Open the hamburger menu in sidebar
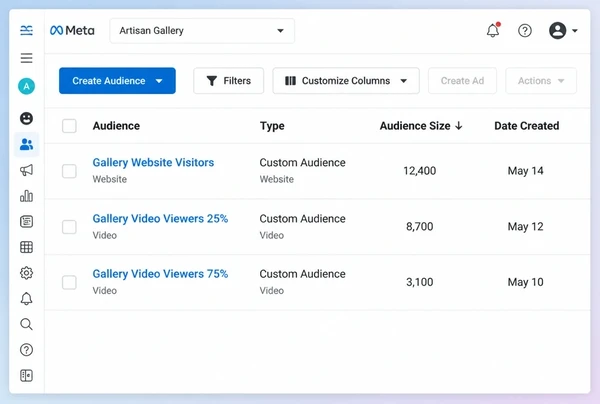This screenshot has width=600, height=404. (x=26, y=58)
